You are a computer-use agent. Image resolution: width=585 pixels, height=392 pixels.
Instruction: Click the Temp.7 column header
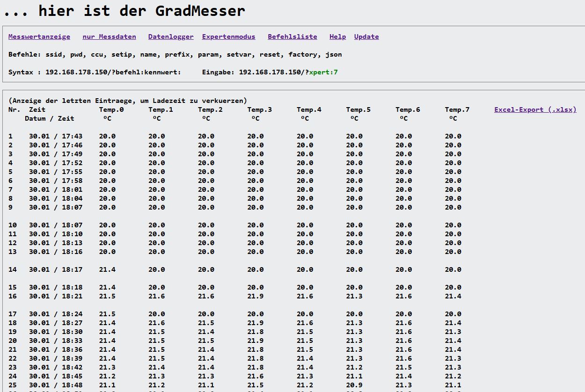(457, 109)
